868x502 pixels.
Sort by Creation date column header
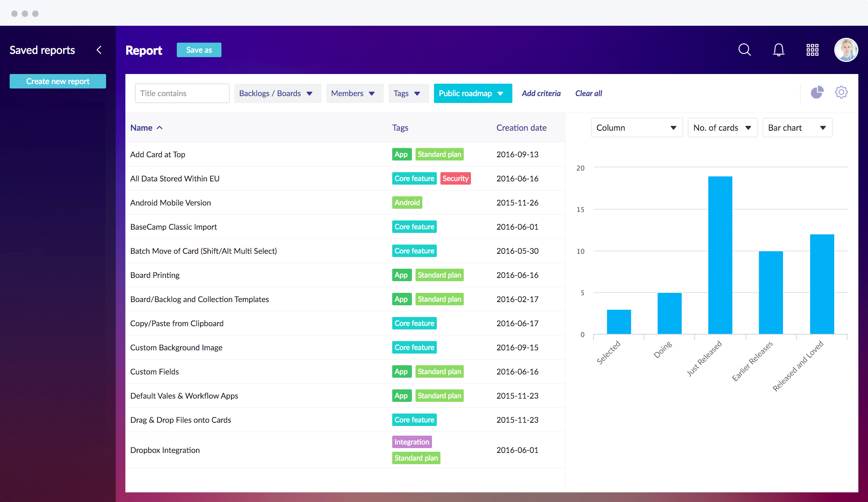(x=521, y=128)
